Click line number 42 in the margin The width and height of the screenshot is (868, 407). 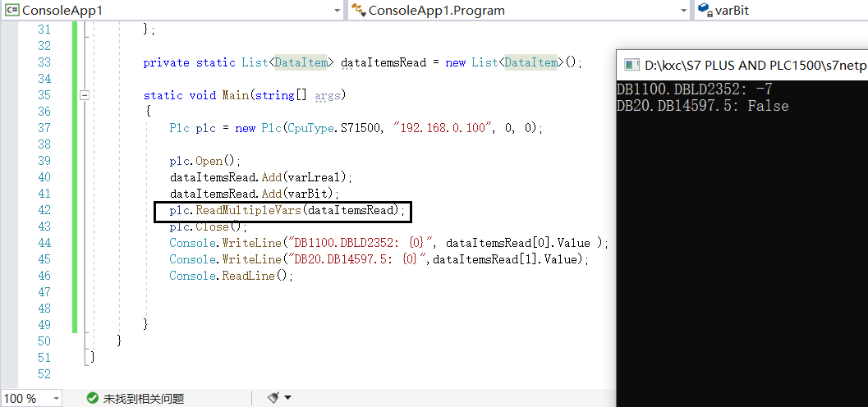43,210
